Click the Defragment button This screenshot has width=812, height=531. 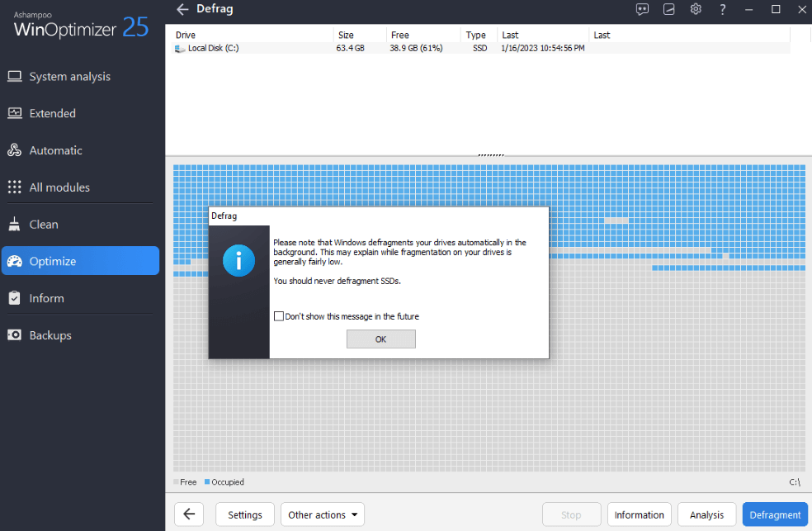pyautogui.click(x=775, y=514)
